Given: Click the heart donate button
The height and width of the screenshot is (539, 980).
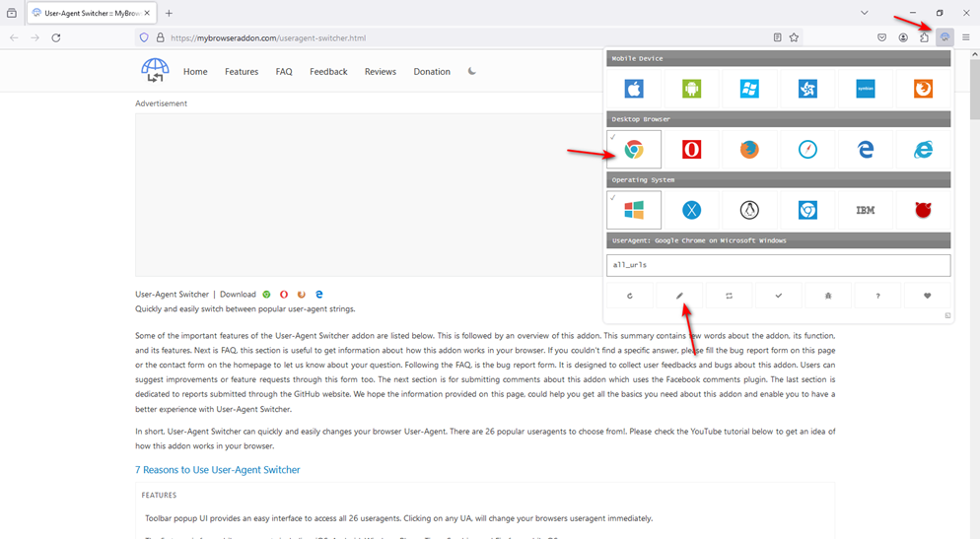Looking at the screenshot, I should tap(928, 296).
